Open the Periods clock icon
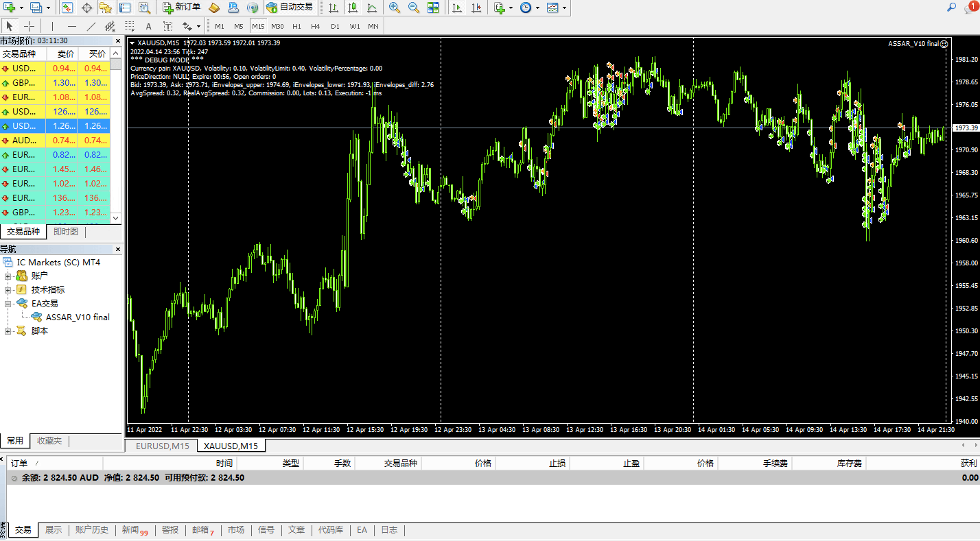The width and height of the screenshot is (980, 541). pyautogui.click(x=526, y=8)
